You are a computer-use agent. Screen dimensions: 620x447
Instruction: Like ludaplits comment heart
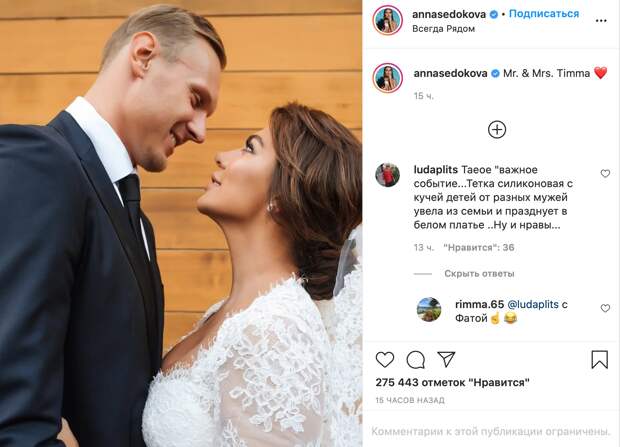pos(605,173)
